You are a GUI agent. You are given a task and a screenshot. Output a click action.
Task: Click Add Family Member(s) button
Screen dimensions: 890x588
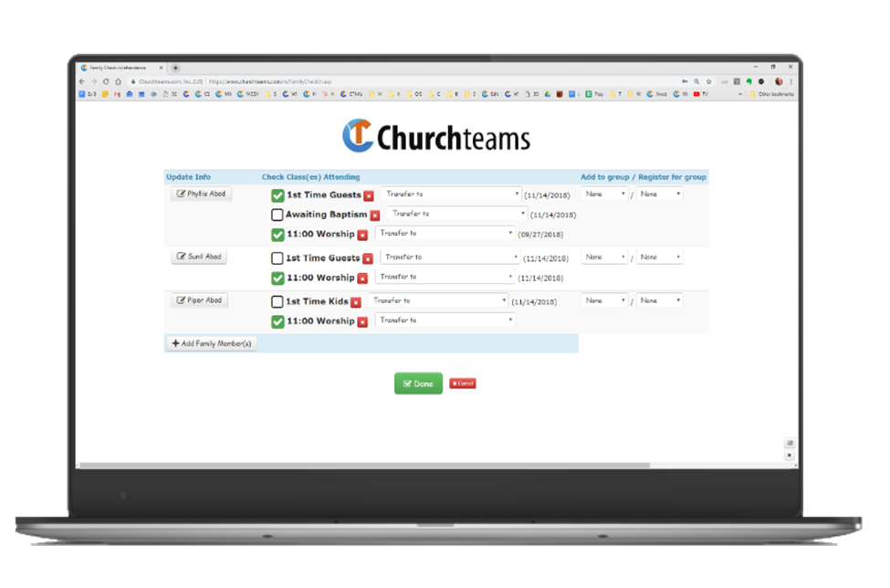[212, 343]
